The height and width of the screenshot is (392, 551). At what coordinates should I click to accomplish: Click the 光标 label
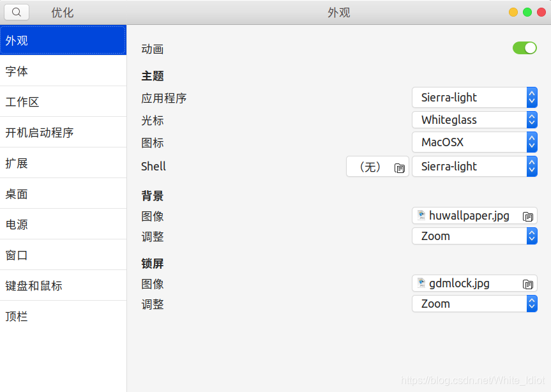[x=153, y=121]
